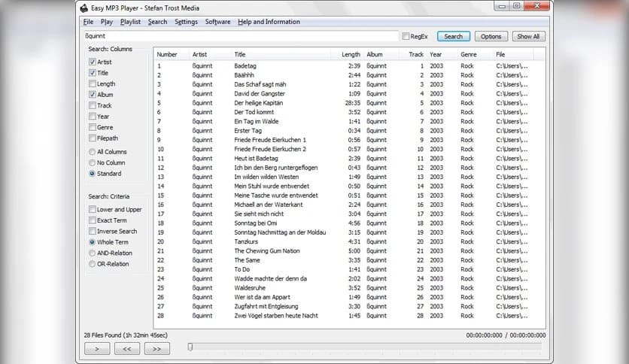Choose the Standard columns radio option

(93, 174)
